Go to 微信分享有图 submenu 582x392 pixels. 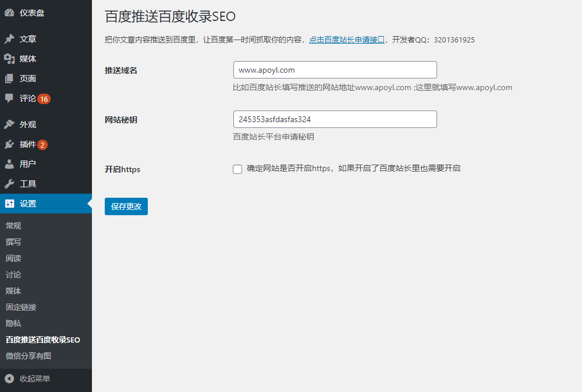pyautogui.click(x=29, y=356)
